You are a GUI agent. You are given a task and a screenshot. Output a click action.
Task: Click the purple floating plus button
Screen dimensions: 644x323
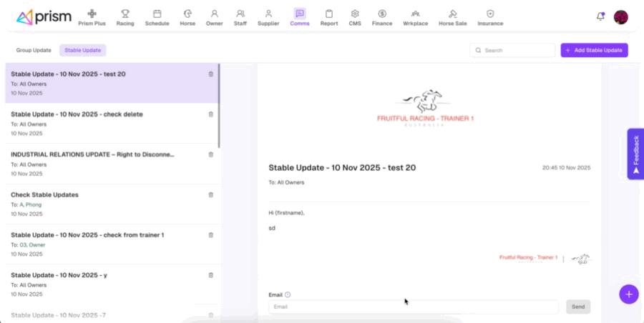(628, 294)
